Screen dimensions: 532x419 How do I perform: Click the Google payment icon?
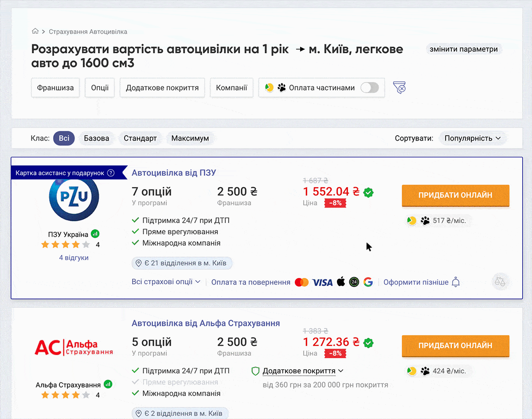368,282
